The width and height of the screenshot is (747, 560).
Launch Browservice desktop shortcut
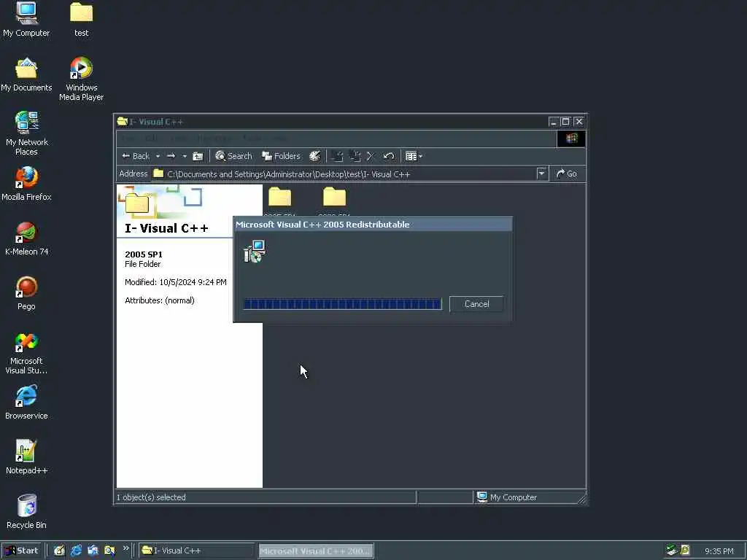26,402
